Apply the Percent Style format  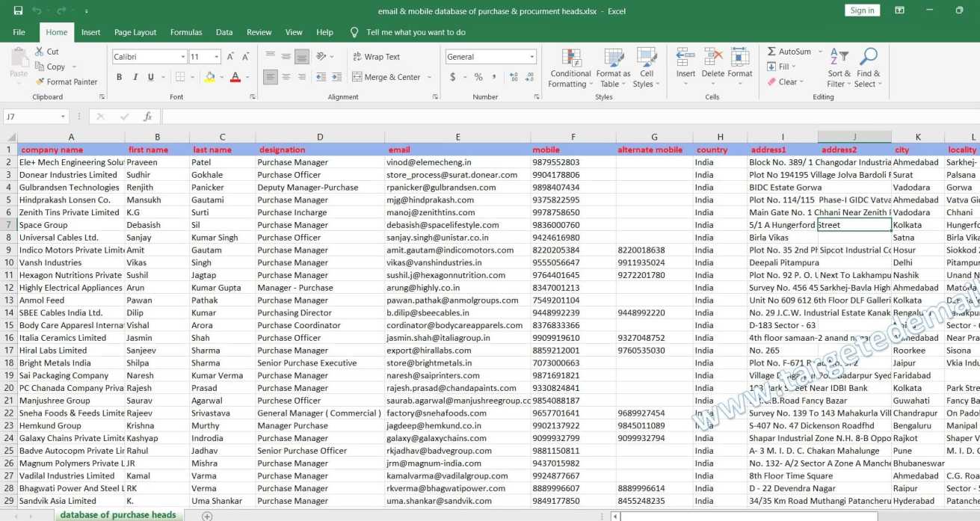coord(478,77)
